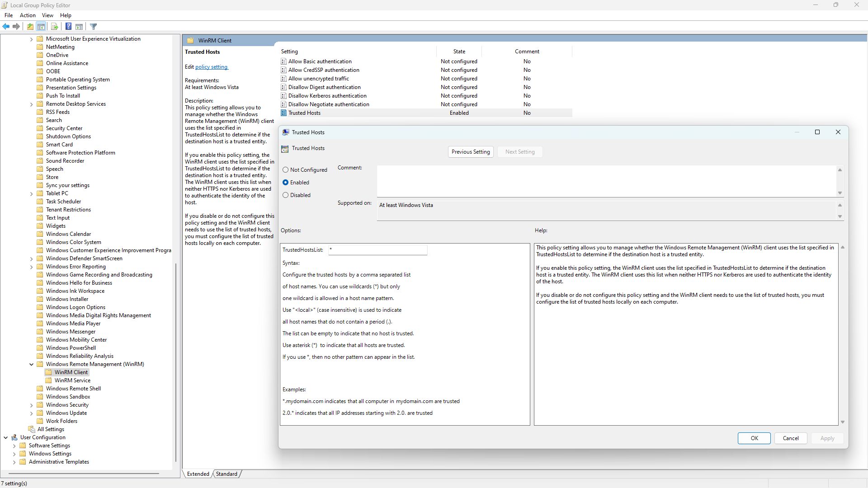This screenshot has width=868, height=488.
Task: Select the Disabled radio button
Action: pos(285,195)
